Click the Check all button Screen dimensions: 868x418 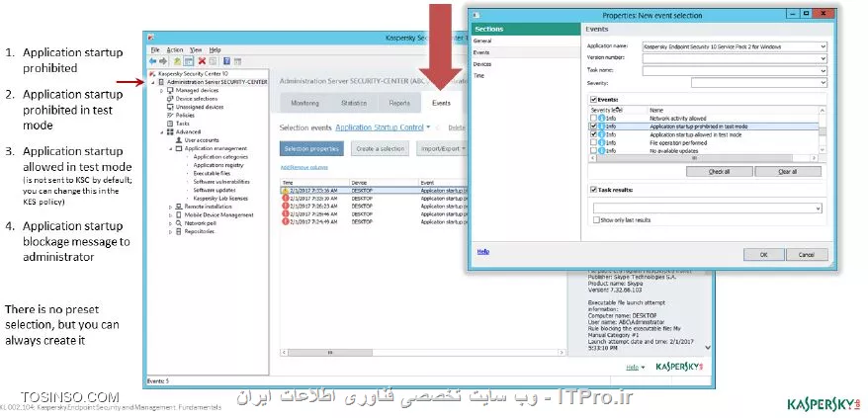pyautogui.click(x=719, y=172)
